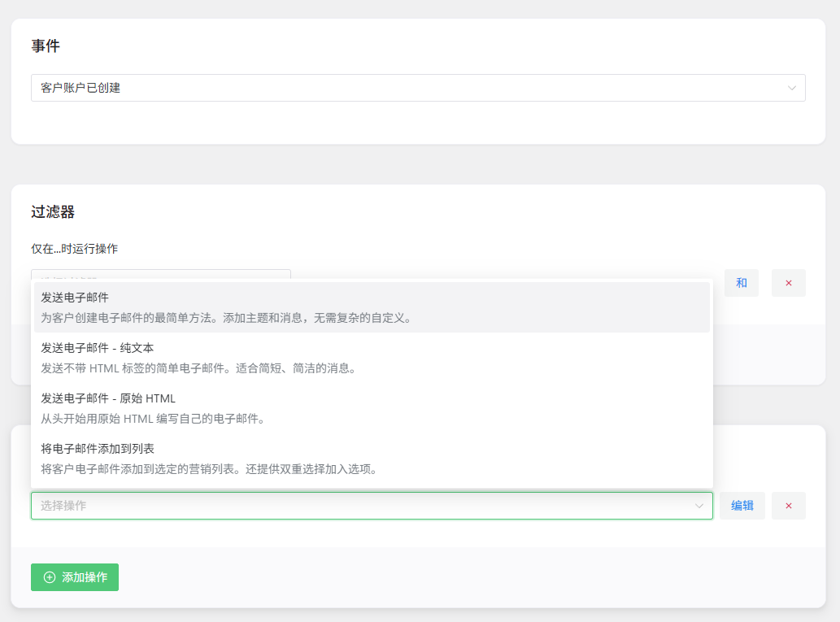Click the red × icon next to the 和 button
Screen dimensions: 840x622
coord(788,282)
